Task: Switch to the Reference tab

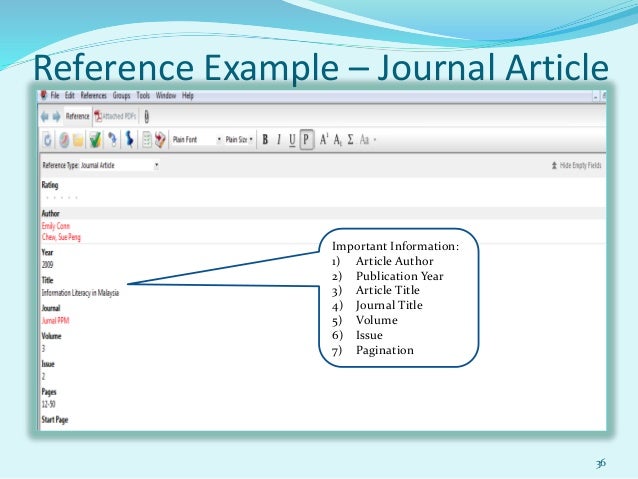Action: [77, 116]
